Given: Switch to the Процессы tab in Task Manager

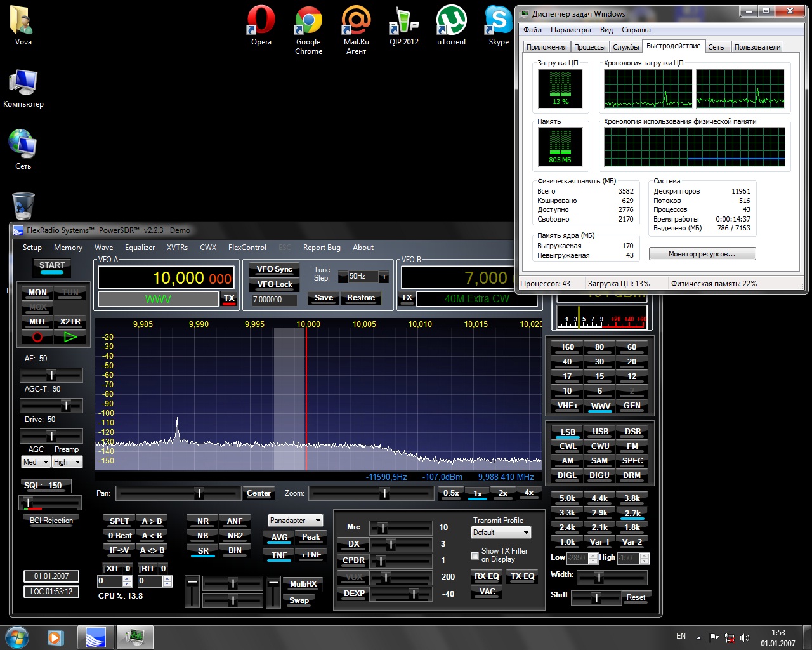Looking at the screenshot, I should point(589,47).
